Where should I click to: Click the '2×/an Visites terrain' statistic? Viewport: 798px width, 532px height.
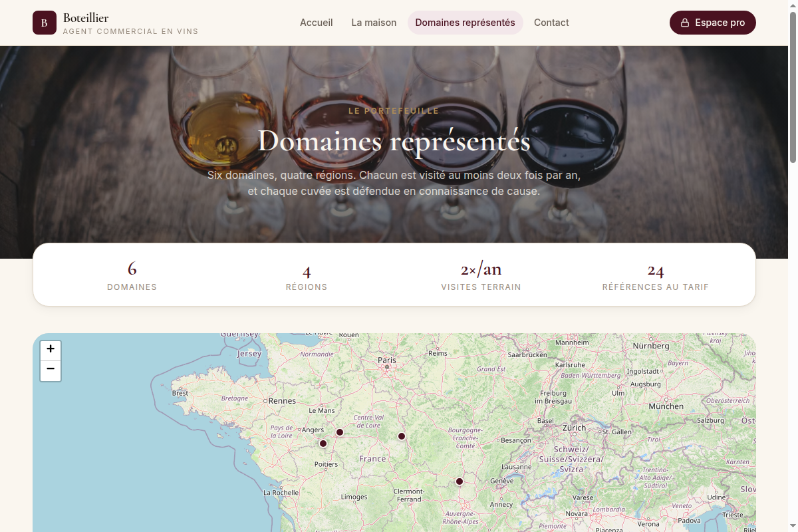pyautogui.click(x=481, y=276)
